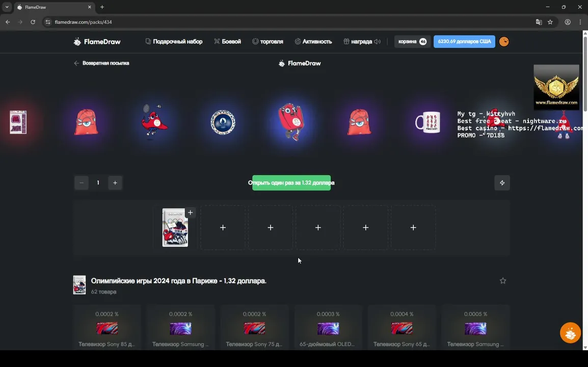Viewport: 588px width, 367px height.
Task: Bookmark this page with star icon
Action: [550, 22]
